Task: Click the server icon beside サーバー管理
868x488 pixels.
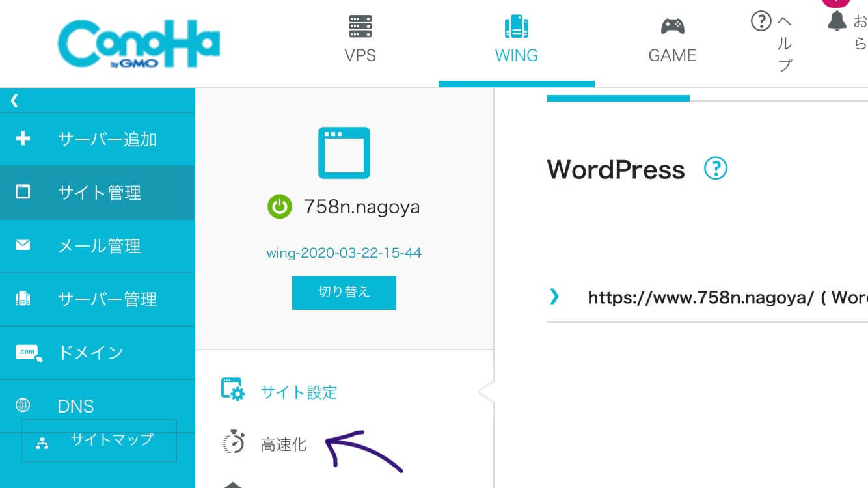Action: (23, 299)
